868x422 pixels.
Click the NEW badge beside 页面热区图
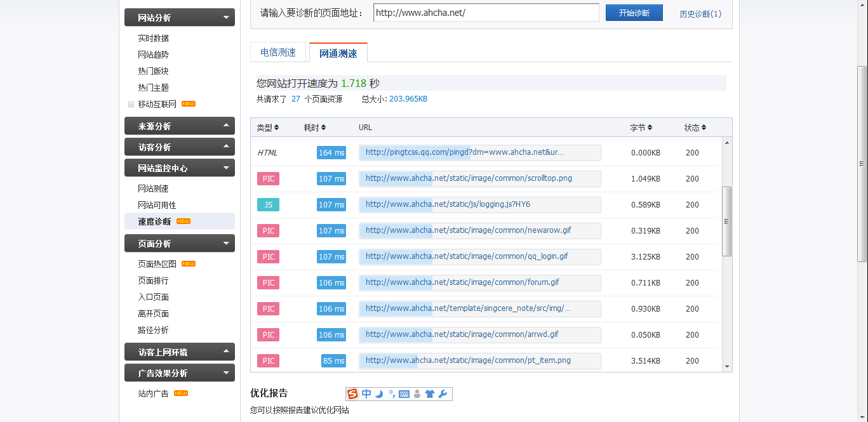(x=189, y=264)
